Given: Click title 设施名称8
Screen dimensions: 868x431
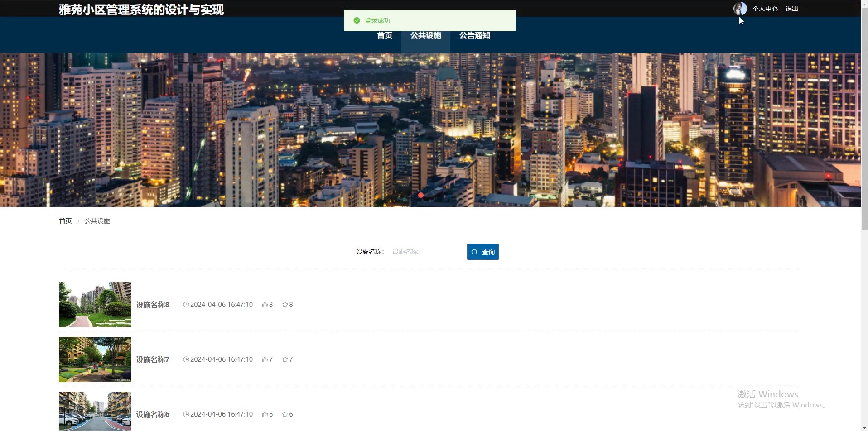Looking at the screenshot, I should 153,305.
